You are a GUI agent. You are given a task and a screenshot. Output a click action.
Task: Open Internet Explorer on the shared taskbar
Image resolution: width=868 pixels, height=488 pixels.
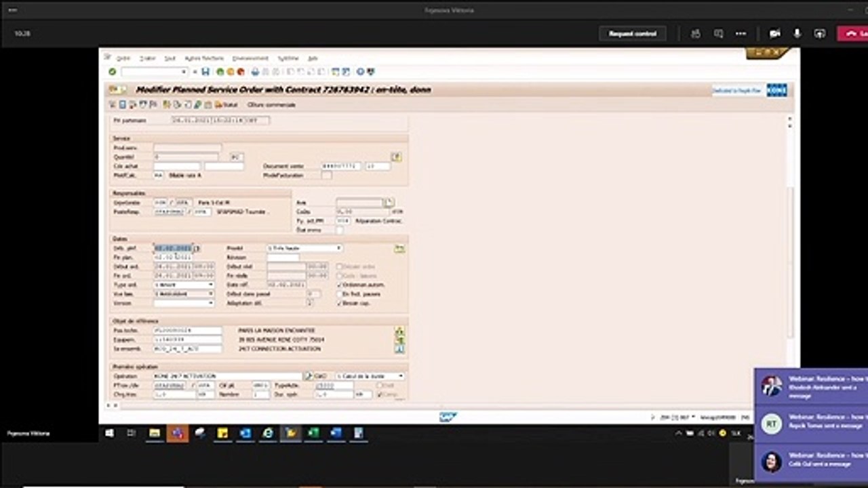pos(268,433)
